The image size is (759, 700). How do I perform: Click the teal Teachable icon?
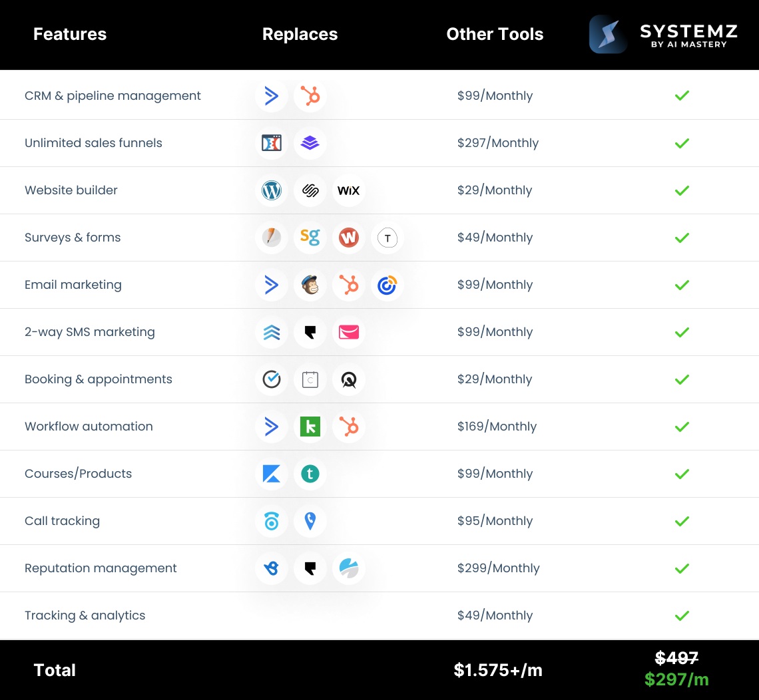(310, 474)
